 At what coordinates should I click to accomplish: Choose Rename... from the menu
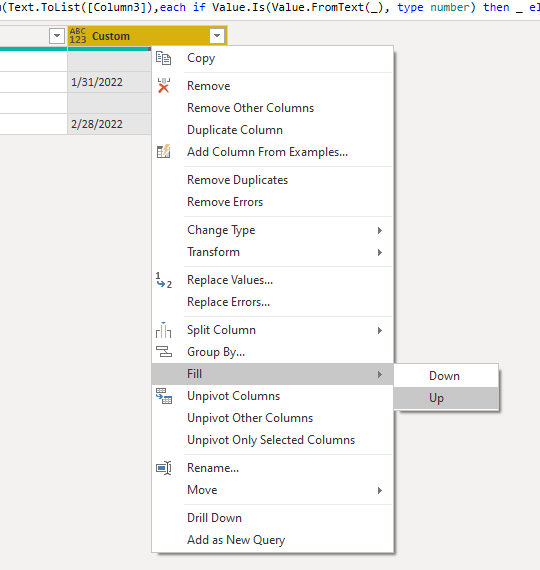click(272, 468)
